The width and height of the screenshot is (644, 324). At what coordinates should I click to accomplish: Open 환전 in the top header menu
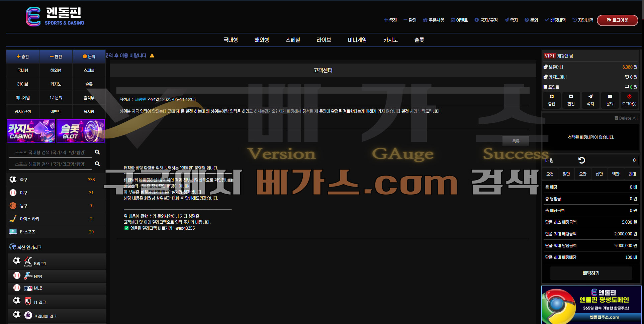pyautogui.click(x=410, y=20)
